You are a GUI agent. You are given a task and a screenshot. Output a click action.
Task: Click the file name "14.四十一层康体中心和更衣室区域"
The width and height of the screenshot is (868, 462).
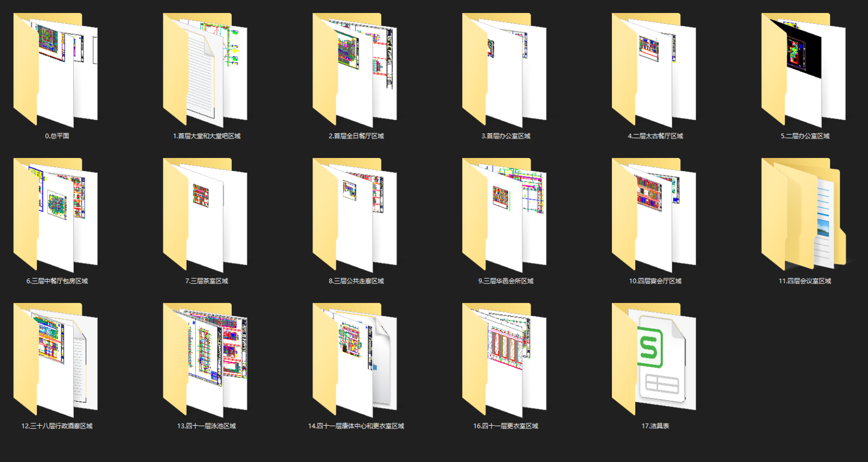click(356, 426)
